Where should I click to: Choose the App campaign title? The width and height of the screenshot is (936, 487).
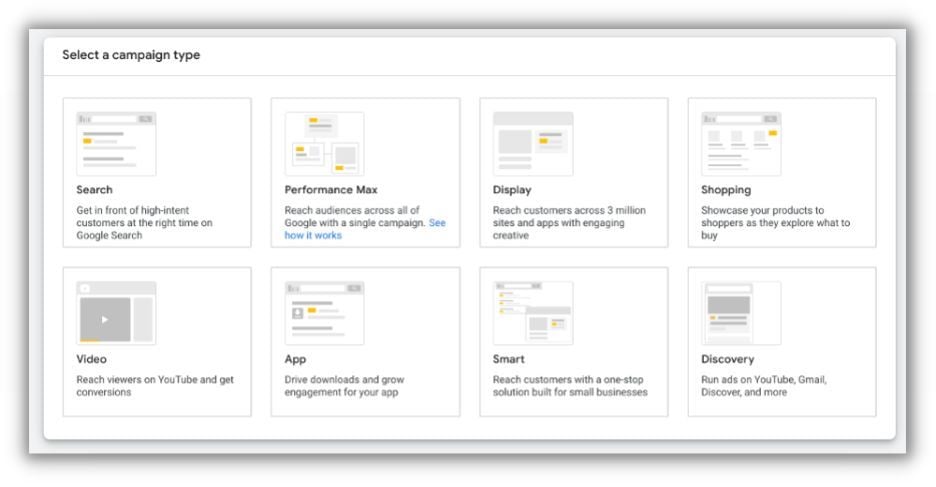tap(295, 359)
